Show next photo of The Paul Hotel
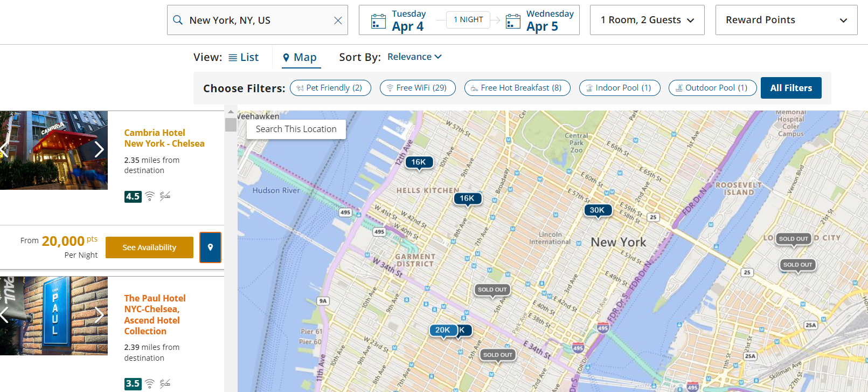Screen dimensions: 868x392 tap(99, 315)
